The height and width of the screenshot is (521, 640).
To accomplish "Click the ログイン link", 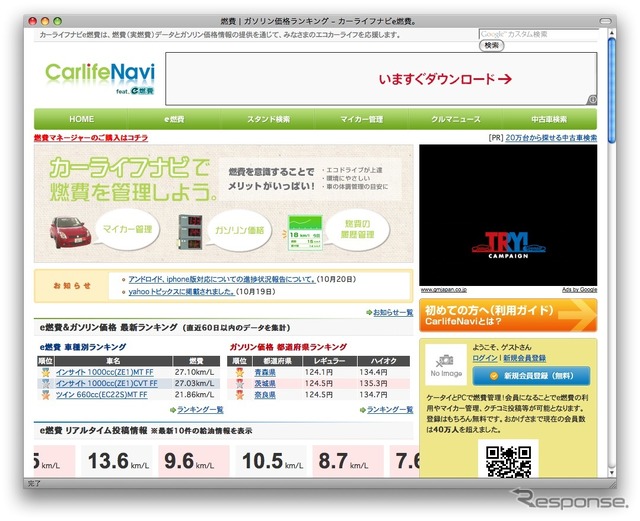I will coord(485,358).
